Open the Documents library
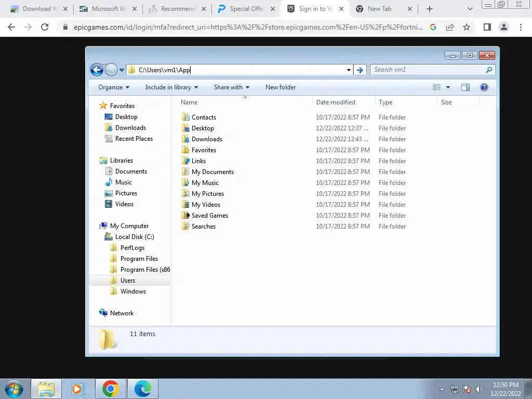 click(x=131, y=171)
